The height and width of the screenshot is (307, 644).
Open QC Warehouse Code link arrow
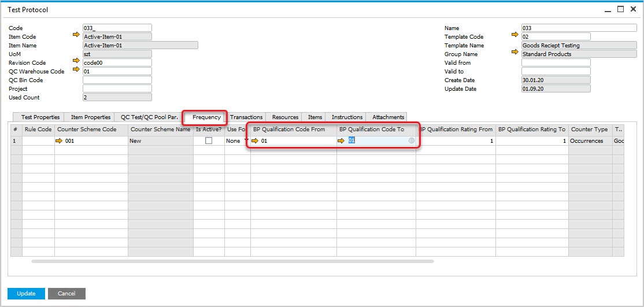tap(76, 69)
